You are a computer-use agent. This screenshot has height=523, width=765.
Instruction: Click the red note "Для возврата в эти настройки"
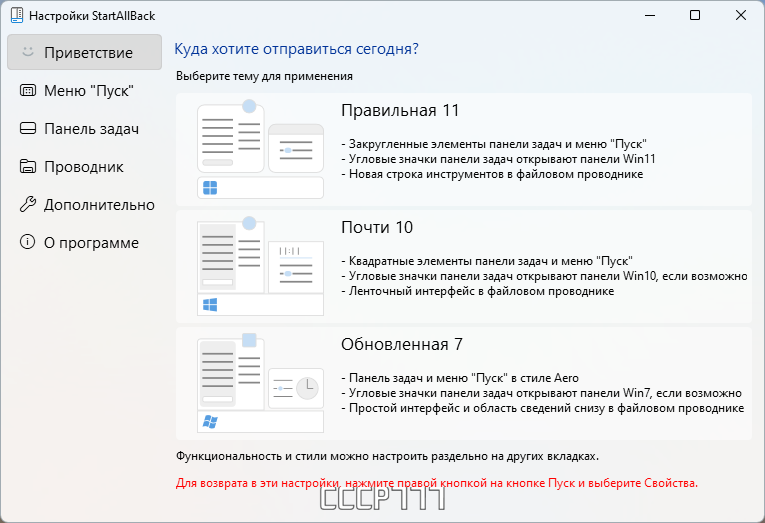pos(257,483)
